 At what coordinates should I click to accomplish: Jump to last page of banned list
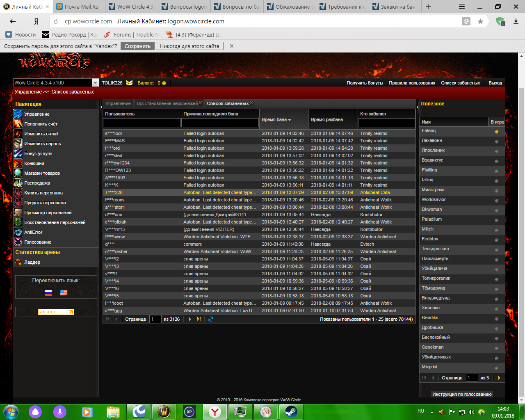[x=199, y=319]
